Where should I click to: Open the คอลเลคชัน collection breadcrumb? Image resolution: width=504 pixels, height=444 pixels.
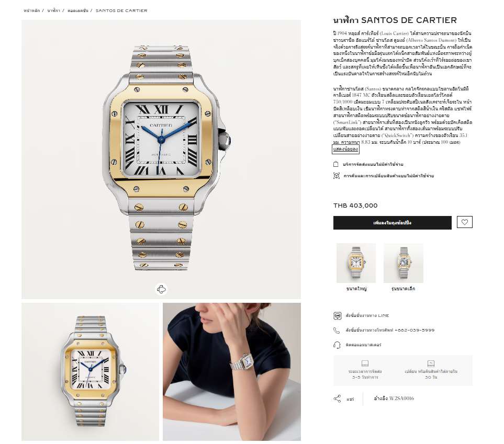[78, 10]
